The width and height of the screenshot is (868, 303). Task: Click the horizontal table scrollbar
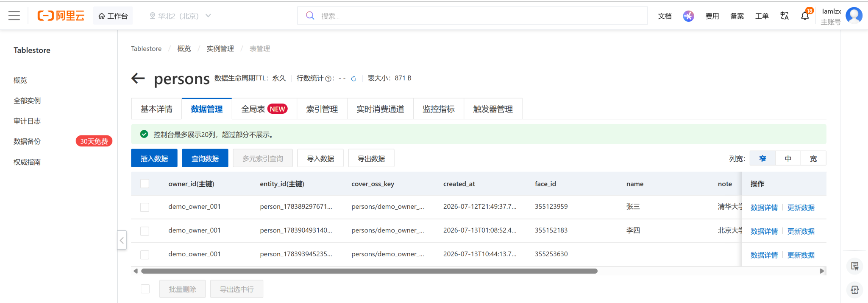tap(369, 271)
